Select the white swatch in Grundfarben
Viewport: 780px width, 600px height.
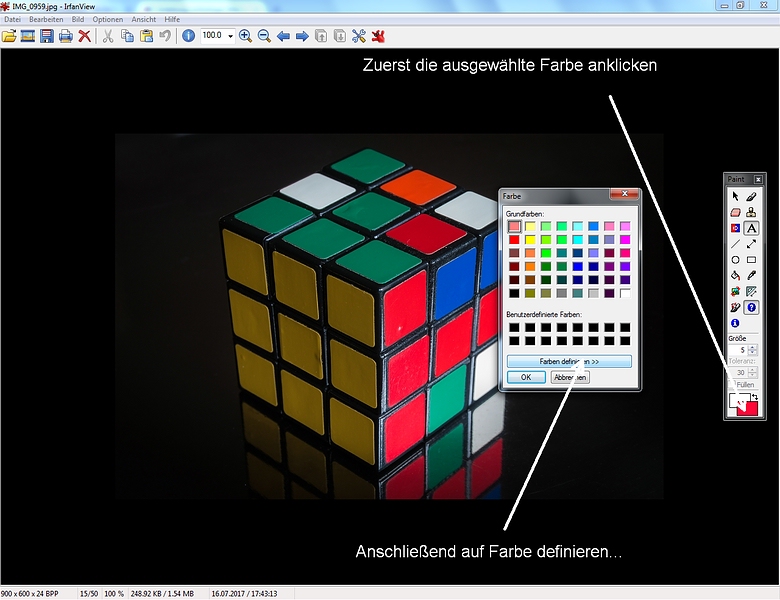(625, 293)
